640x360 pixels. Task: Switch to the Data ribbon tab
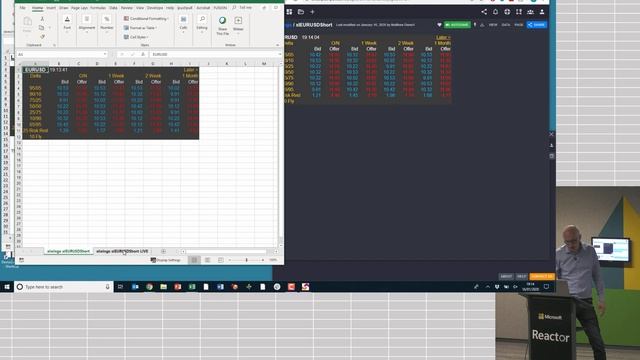coord(113,8)
